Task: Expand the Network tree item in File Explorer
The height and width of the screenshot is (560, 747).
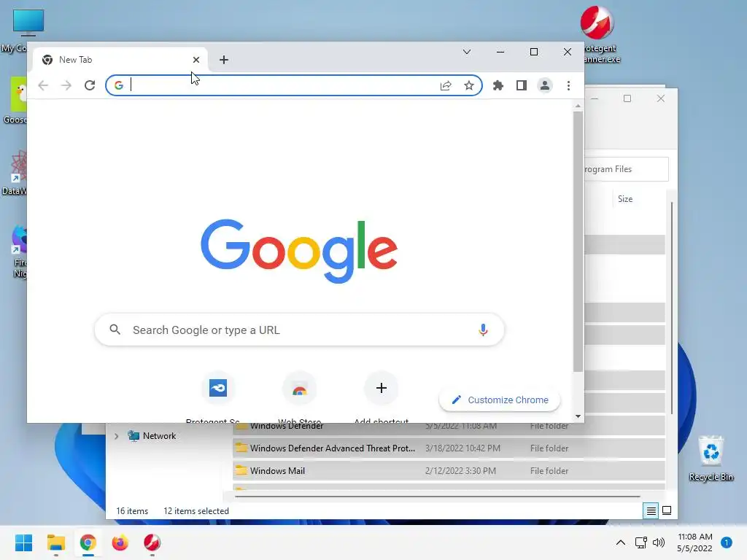Action: tap(116, 436)
